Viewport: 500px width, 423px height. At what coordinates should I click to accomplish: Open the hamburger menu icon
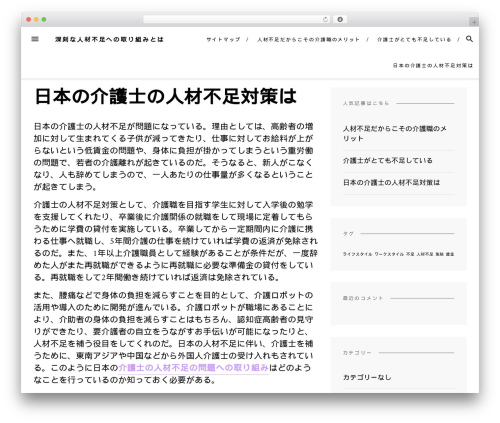(35, 39)
